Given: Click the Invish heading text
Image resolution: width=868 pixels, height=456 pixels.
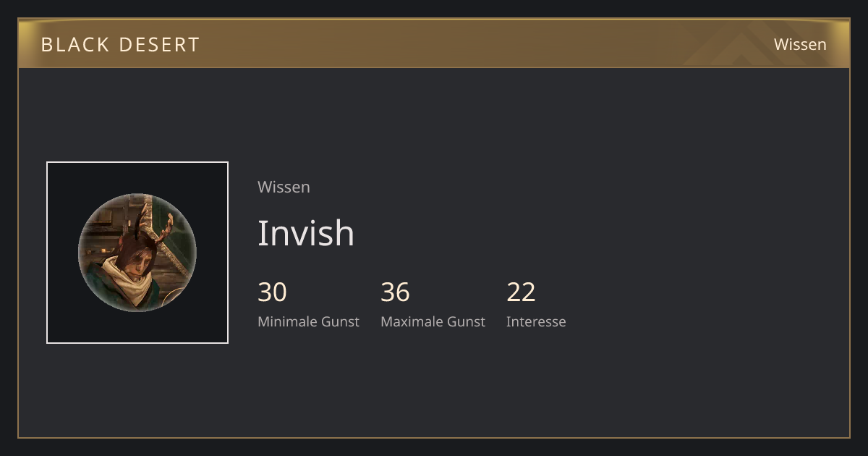Looking at the screenshot, I should click(x=306, y=233).
